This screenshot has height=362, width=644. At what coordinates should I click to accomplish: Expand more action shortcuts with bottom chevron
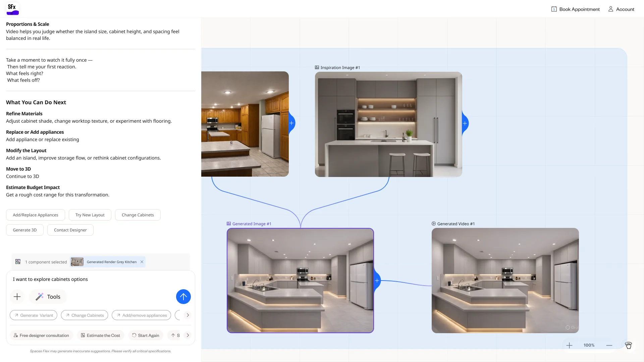[188, 335]
